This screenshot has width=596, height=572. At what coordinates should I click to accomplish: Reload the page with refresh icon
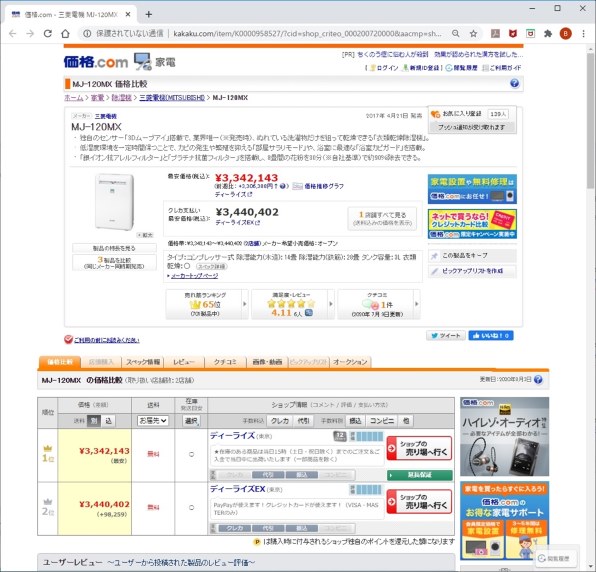point(48,34)
